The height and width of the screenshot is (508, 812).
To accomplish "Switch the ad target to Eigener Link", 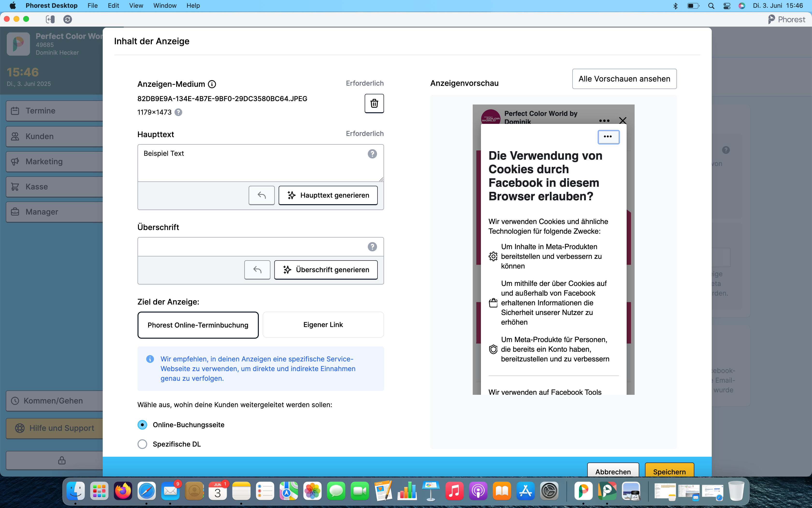I will (x=323, y=325).
